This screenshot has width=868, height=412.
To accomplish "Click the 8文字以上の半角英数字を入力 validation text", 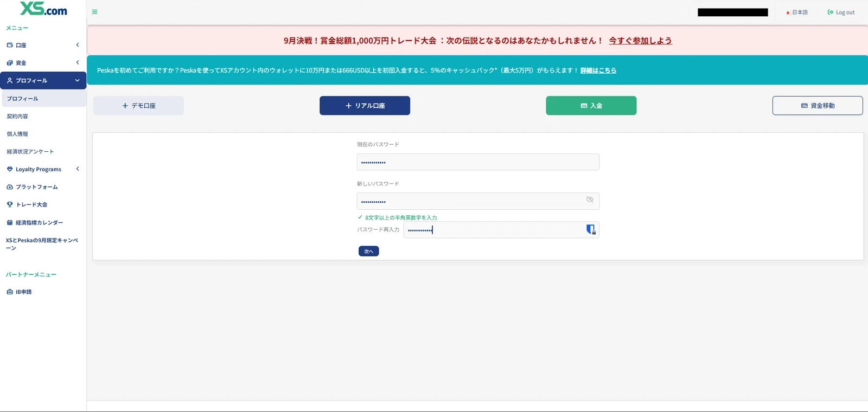I will point(401,217).
